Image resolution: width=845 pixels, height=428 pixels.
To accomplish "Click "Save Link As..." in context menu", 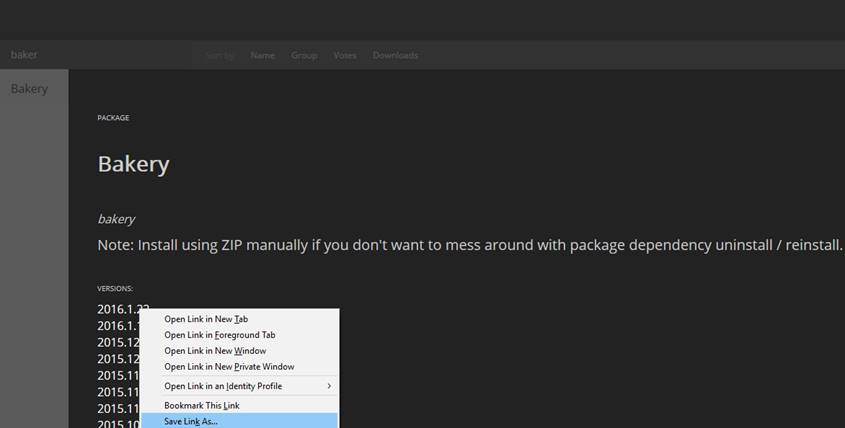I will tap(191, 421).
